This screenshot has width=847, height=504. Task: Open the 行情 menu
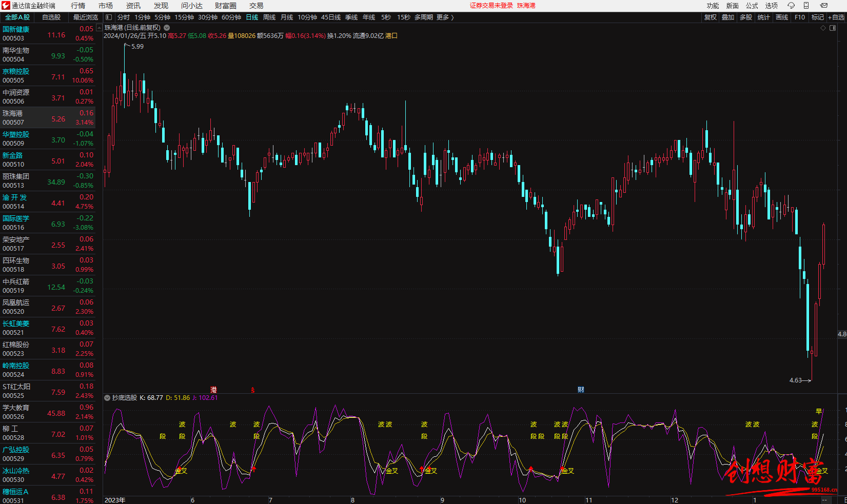click(78, 6)
